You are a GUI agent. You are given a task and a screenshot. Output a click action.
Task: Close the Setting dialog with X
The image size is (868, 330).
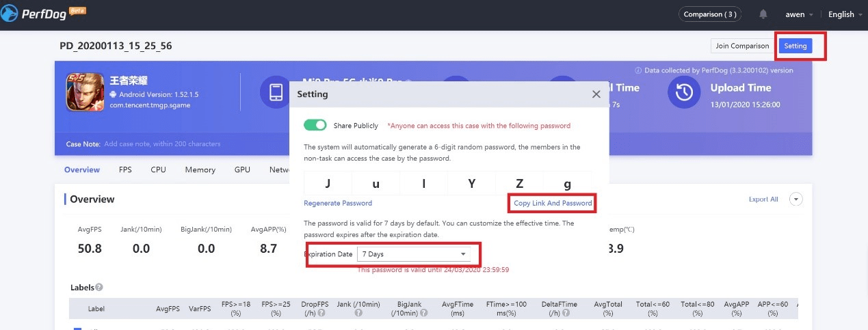click(596, 94)
